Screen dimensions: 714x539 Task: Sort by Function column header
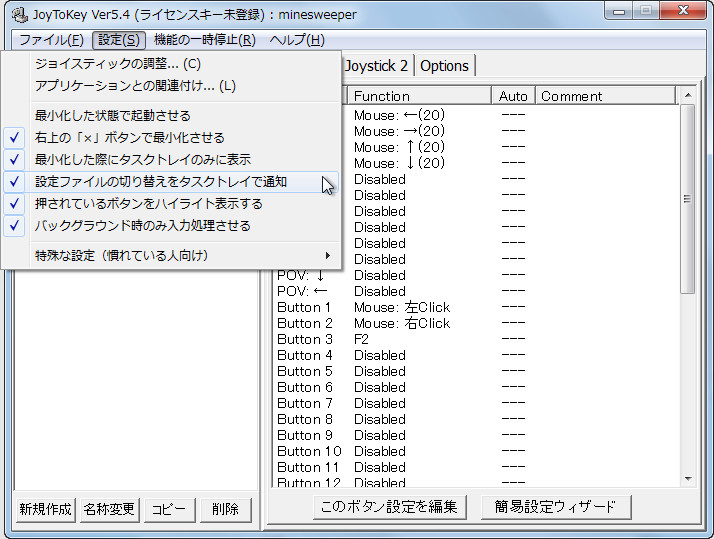(419, 96)
